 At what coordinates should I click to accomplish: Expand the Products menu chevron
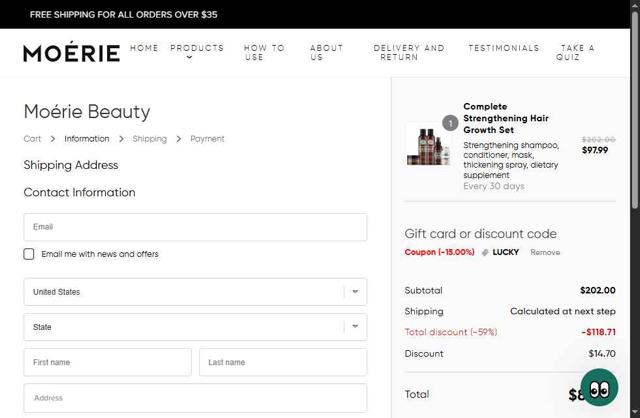click(189, 58)
